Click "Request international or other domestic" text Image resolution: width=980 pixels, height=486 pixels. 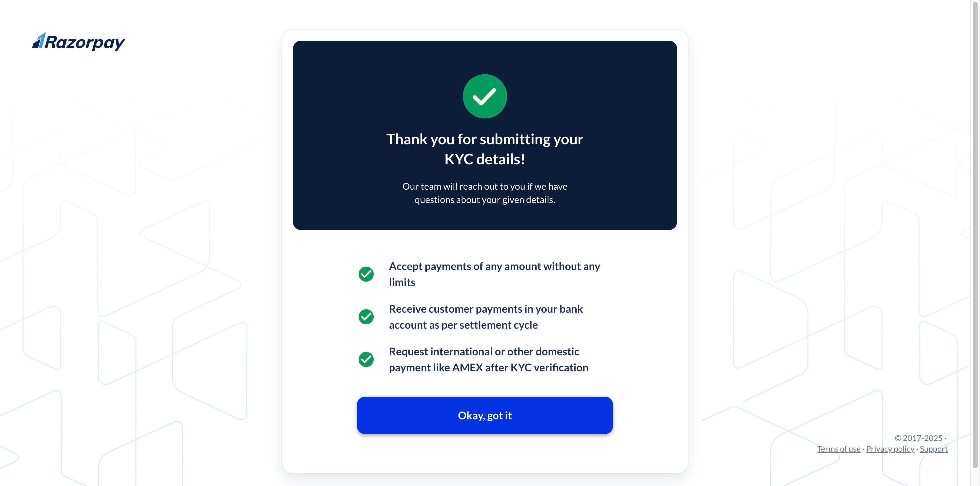point(484,352)
